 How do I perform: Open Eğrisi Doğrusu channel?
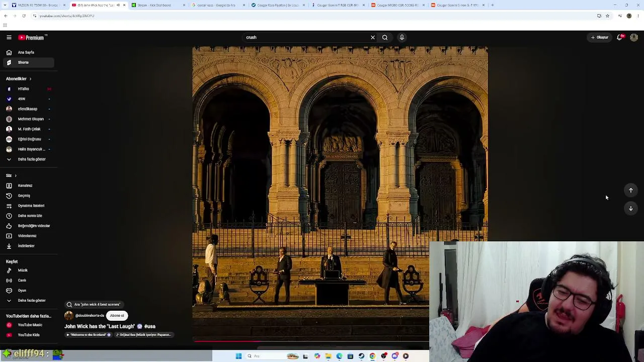[28, 139]
